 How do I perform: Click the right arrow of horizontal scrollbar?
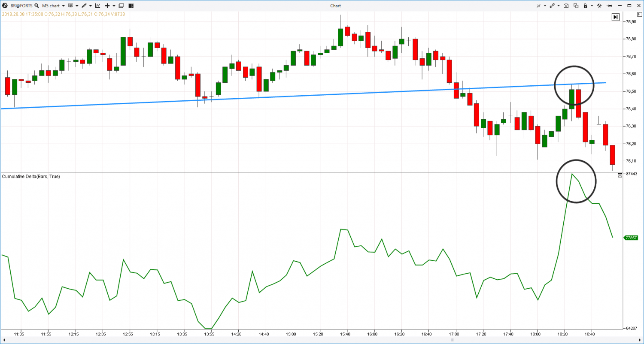(641, 340)
